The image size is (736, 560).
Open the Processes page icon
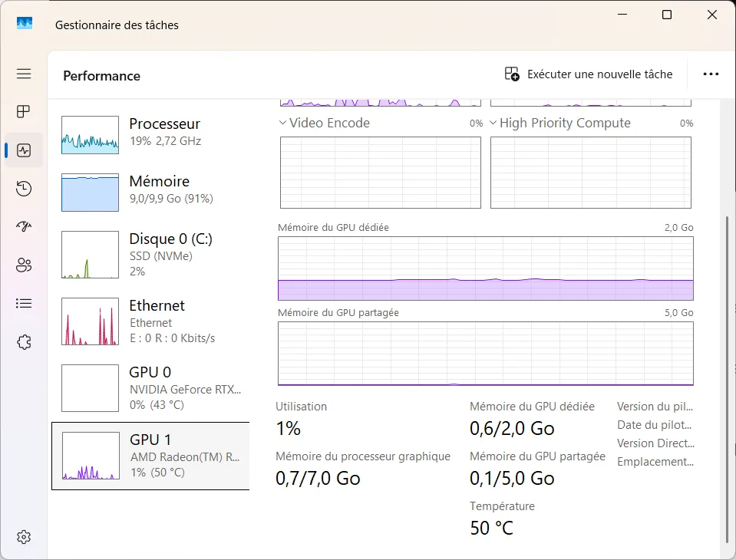click(24, 112)
